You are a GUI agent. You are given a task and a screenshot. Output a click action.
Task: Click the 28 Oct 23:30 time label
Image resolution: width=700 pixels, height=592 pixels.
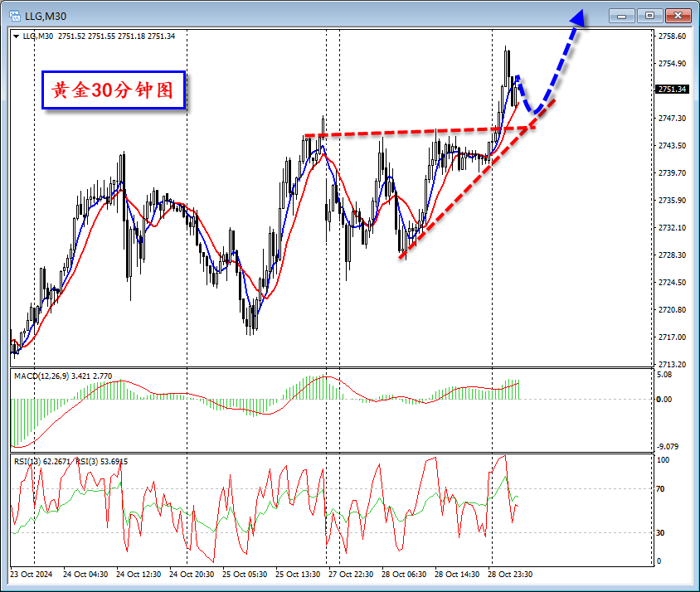(510, 574)
